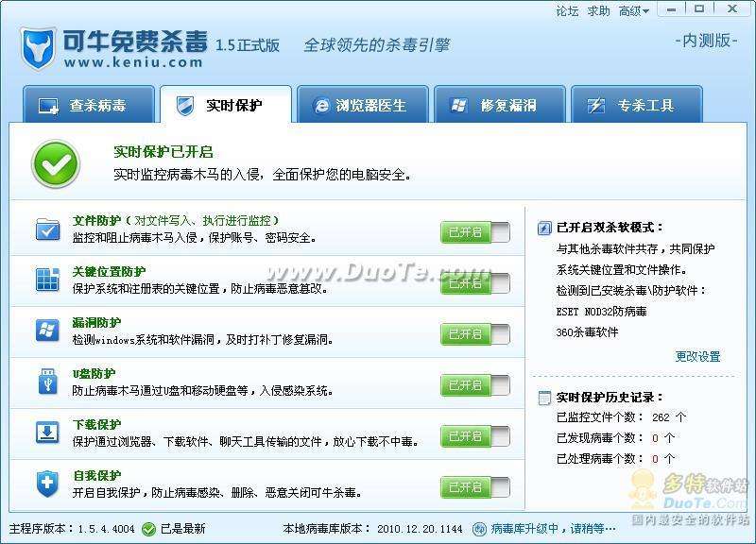Click the 文件防护 title
The width and height of the screenshot is (756, 544).
tap(96, 221)
